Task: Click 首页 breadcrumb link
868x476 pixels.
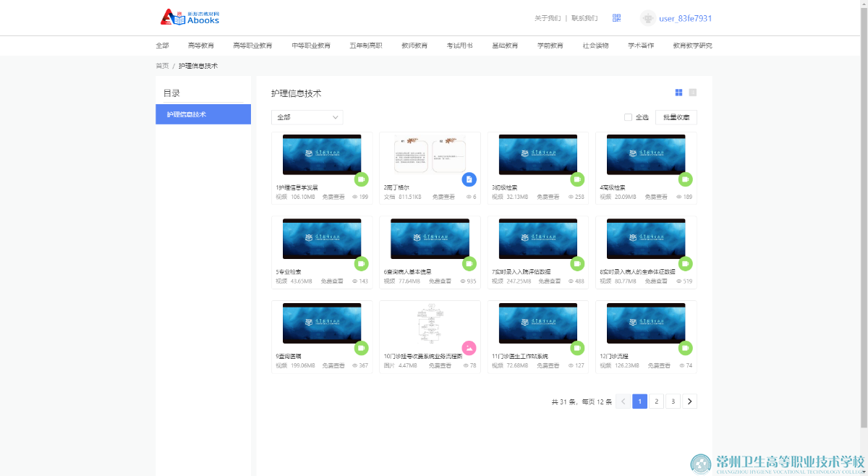Action: pyautogui.click(x=162, y=66)
